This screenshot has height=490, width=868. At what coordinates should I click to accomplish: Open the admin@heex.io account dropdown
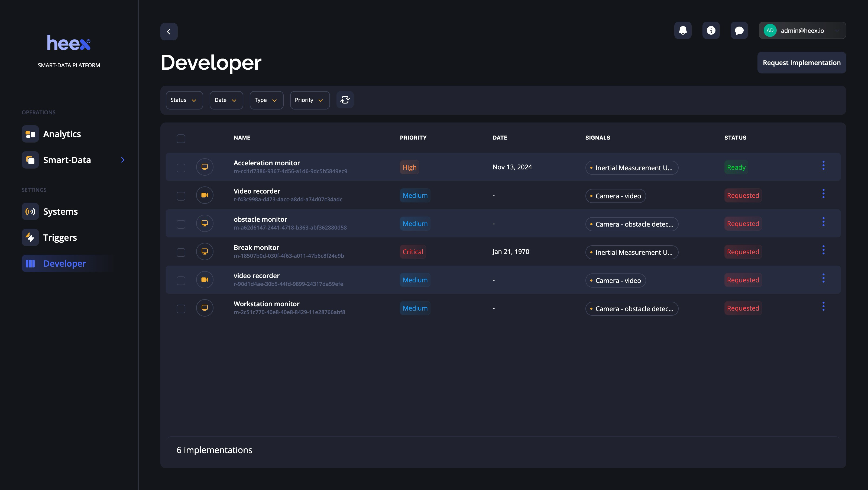point(802,31)
